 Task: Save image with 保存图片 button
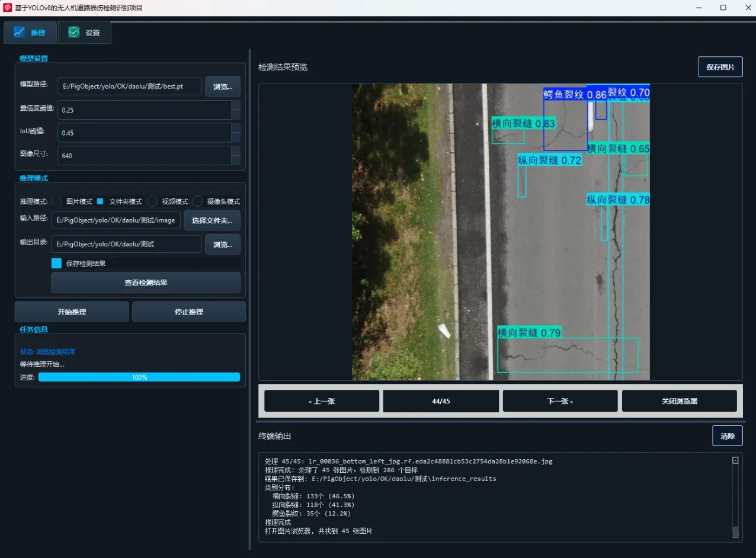pos(720,67)
